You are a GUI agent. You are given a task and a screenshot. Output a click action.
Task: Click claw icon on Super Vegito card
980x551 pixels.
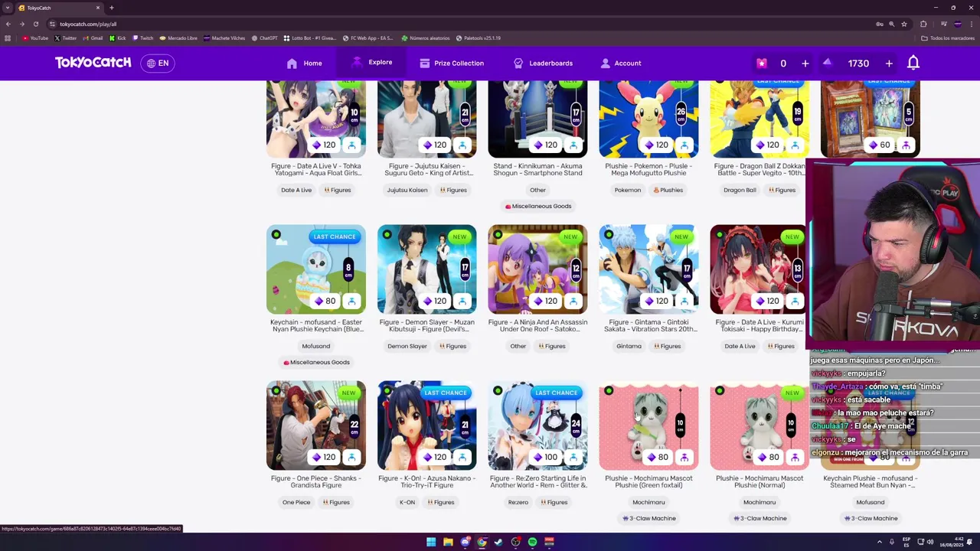coord(795,145)
